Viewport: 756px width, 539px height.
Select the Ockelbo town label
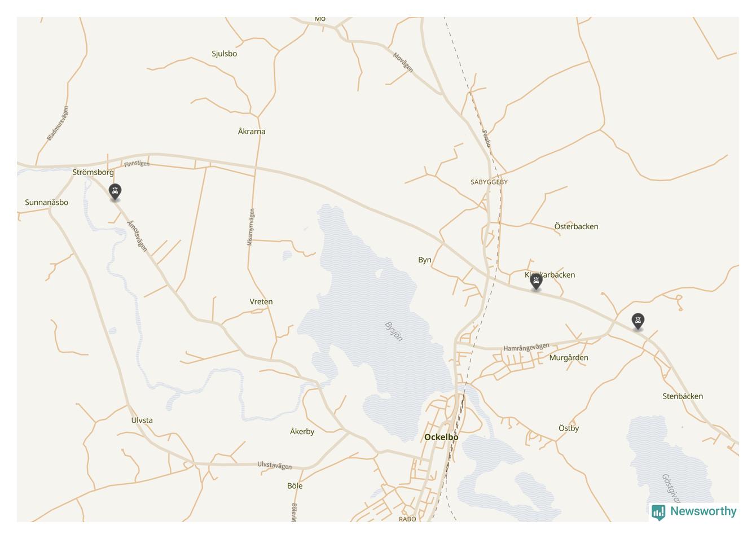pyautogui.click(x=441, y=437)
